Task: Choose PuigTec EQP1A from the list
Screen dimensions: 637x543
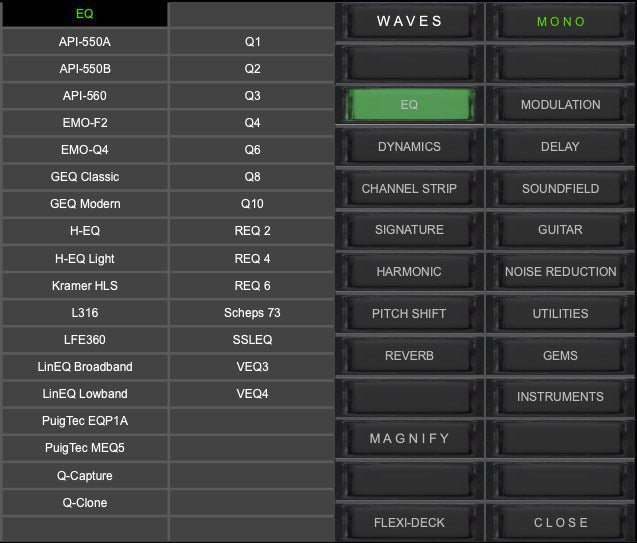Action: pyautogui.click(x=84, y=421)
